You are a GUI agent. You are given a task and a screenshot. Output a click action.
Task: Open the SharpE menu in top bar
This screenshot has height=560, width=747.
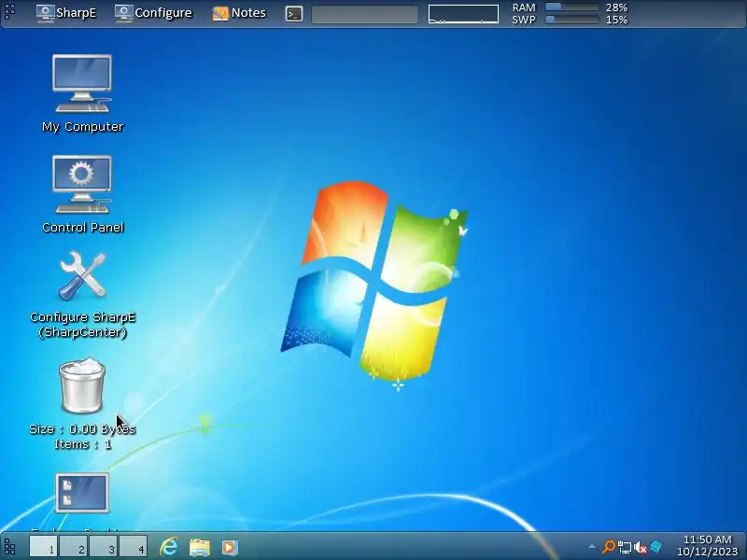pos(66,13)
